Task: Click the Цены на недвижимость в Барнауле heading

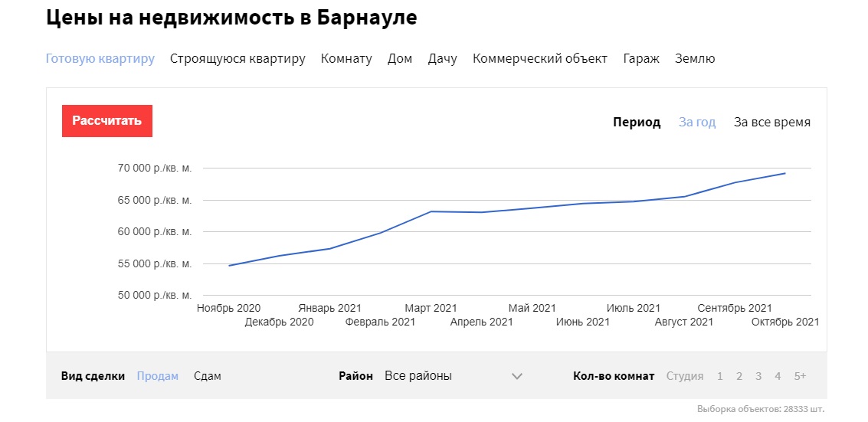Action: click(x=231, y=18)
